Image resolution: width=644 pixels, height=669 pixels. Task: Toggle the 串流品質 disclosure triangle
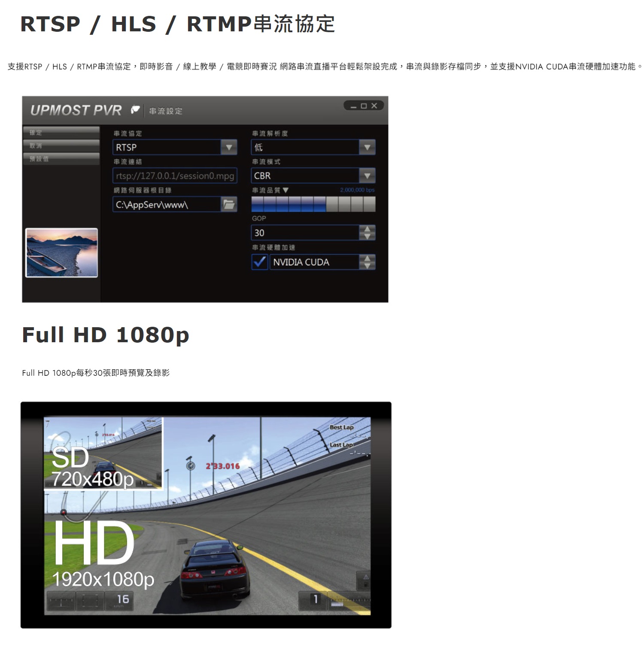coord(286,190)
